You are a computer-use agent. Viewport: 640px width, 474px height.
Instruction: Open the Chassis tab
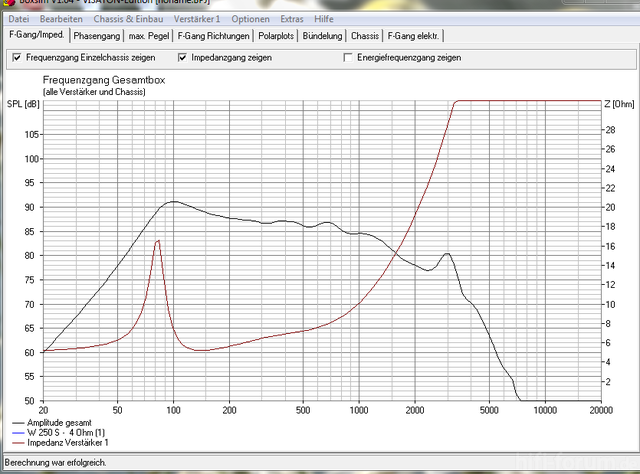click(364, 36)
